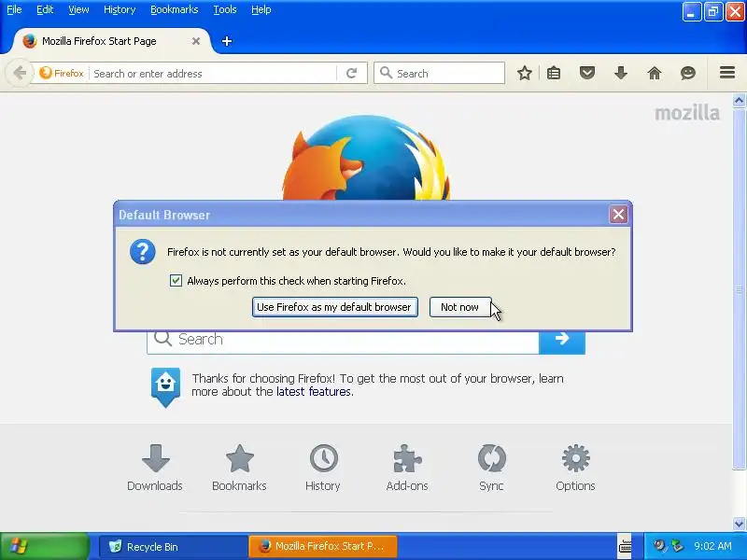Click the mozilla wordmark link
This screenshot has width=747, height=560.
687,113
